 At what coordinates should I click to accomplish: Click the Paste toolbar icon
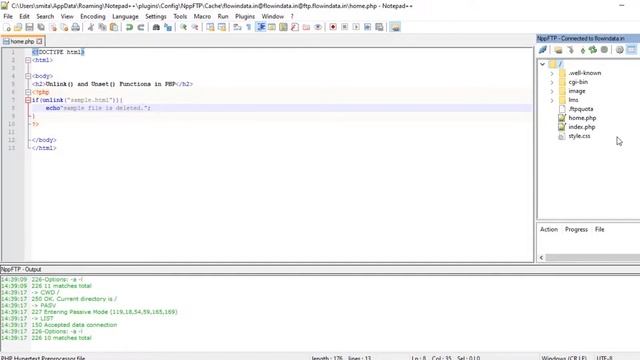[114, 27]
